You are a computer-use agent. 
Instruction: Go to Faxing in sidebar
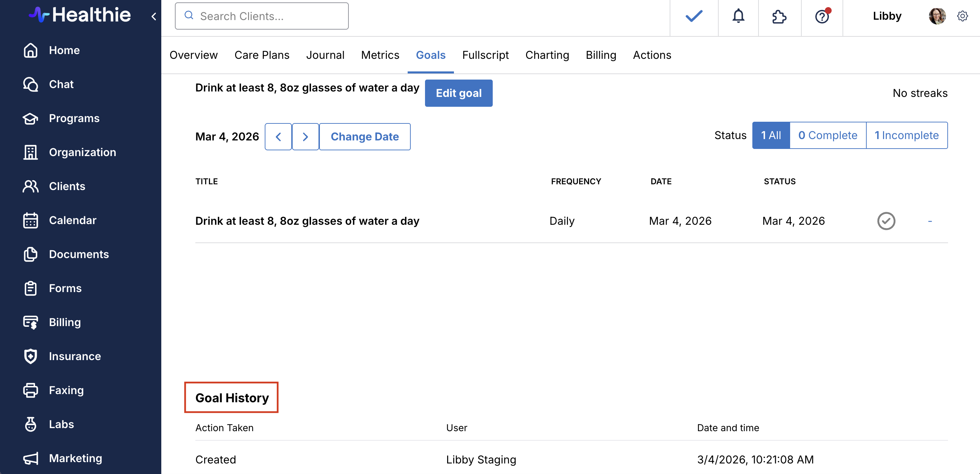(x=66, y=390)
